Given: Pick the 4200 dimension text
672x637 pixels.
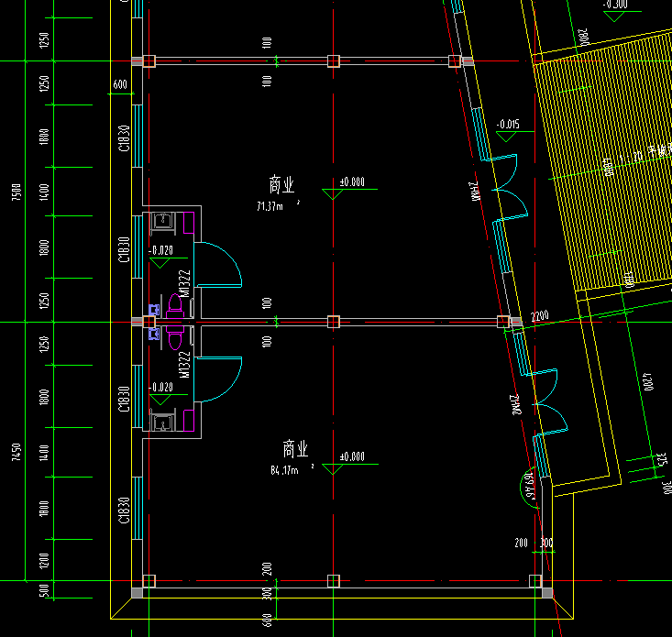Looking at the screenshot, I should coord(647,381).
